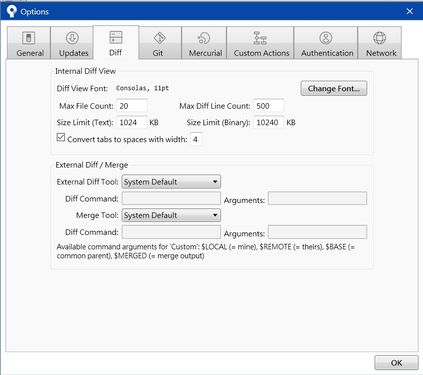The height and width of the screenshot is (375, 423).
Task: Open the Network tab label
Action: coord(381,53)
